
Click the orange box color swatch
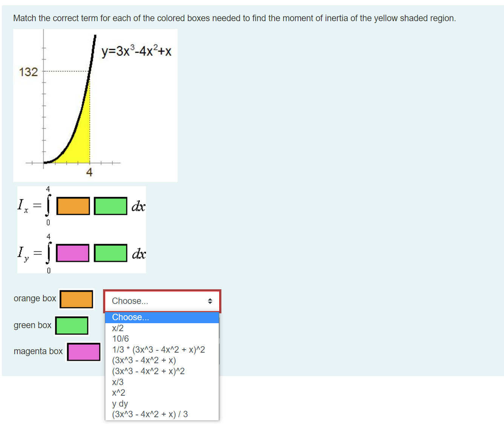(x=76, y=299)
